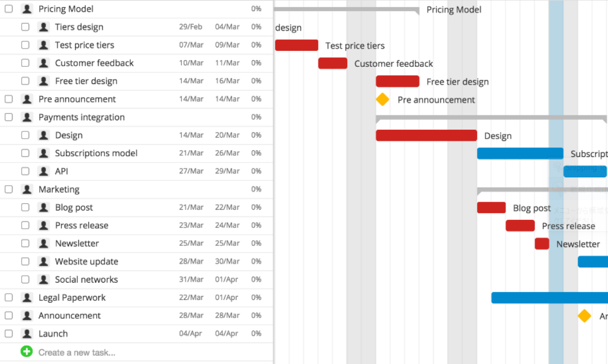
Task: Tick the Test price tiers checkbox
Action: coord(25,45)
